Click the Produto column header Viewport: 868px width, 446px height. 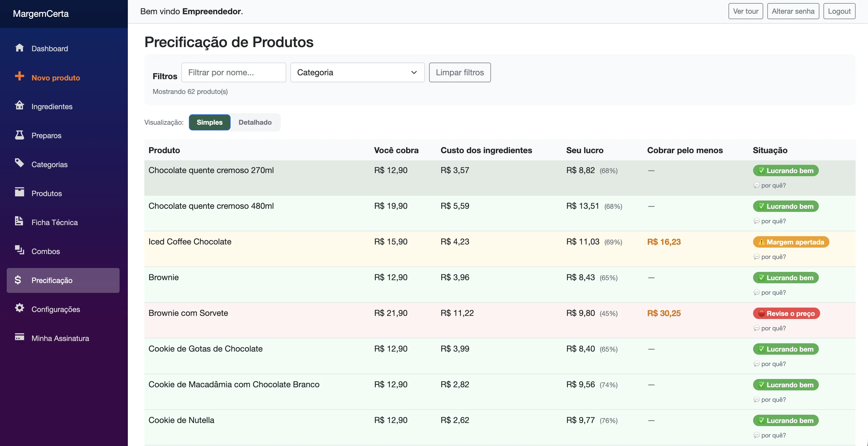pyautogui.click(x=164, y=150)
